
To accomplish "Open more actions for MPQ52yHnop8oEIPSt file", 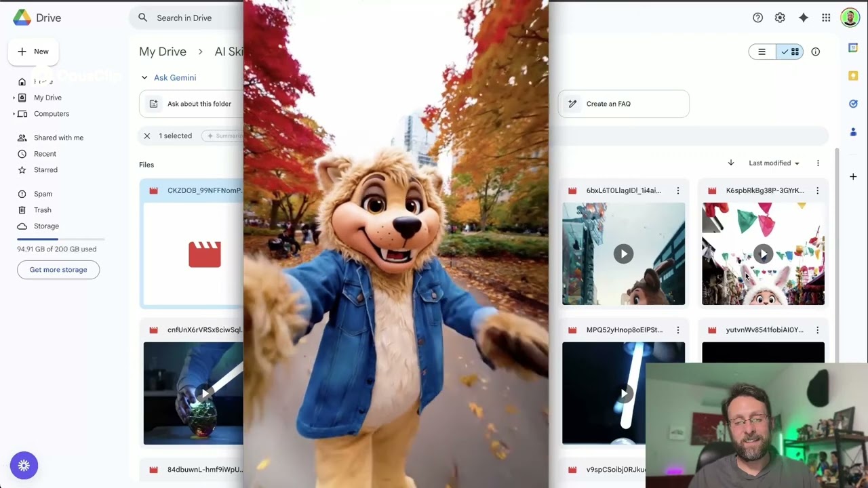I will [x=677, y=330].
